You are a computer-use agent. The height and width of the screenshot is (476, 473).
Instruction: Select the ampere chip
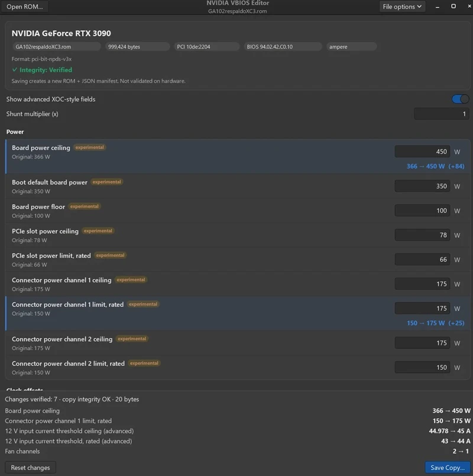352,47
